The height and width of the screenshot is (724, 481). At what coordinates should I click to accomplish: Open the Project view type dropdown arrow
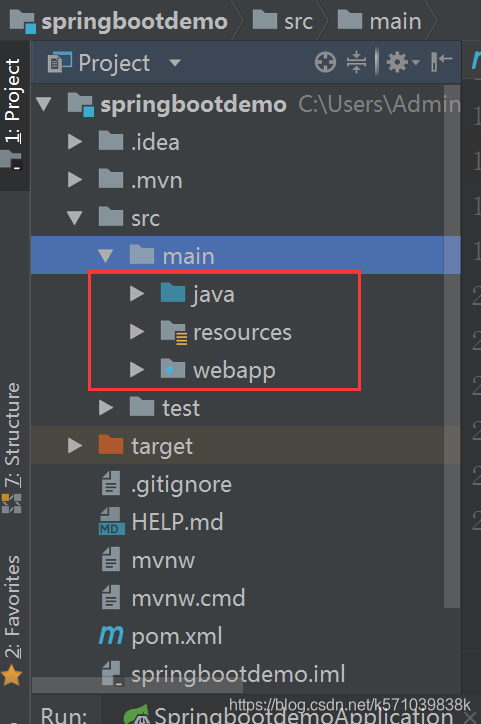(x=174, y=63)
